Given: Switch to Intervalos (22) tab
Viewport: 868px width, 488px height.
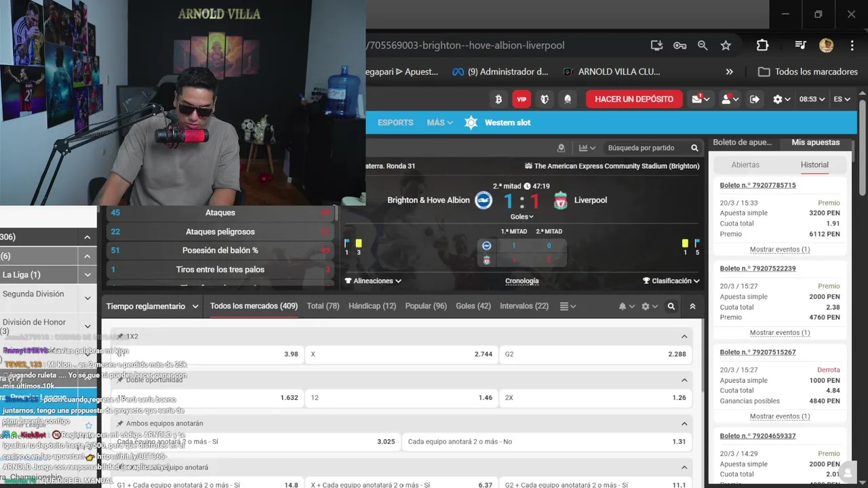Looking at the screenshot, I should pyautogui.click(x=524, y=306).
